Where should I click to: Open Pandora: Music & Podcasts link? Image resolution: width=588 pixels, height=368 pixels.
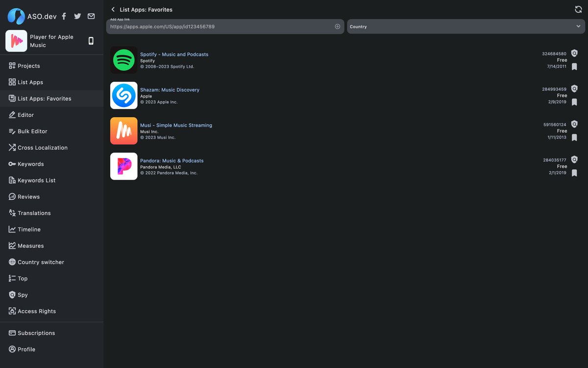[171, 160]
